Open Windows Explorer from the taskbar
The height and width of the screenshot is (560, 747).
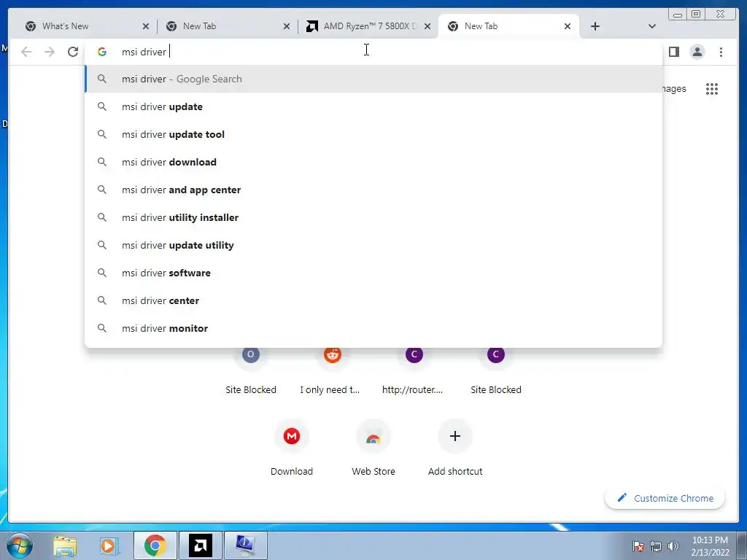(65, 545)
